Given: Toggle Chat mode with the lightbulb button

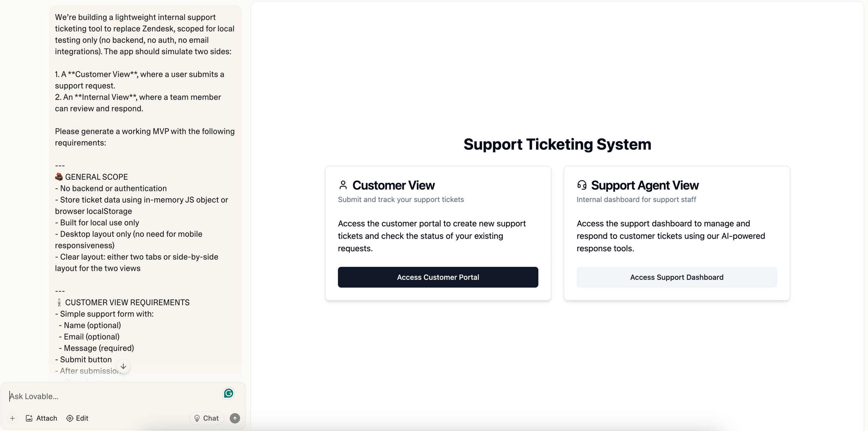Looking at the screenshot, I should [x=207, y=418].
